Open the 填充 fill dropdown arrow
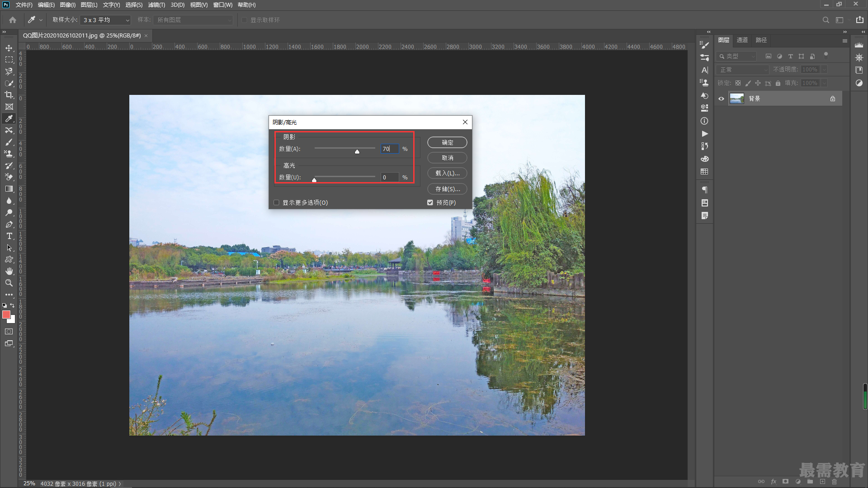The image size is (868, 488). point(824,83)
